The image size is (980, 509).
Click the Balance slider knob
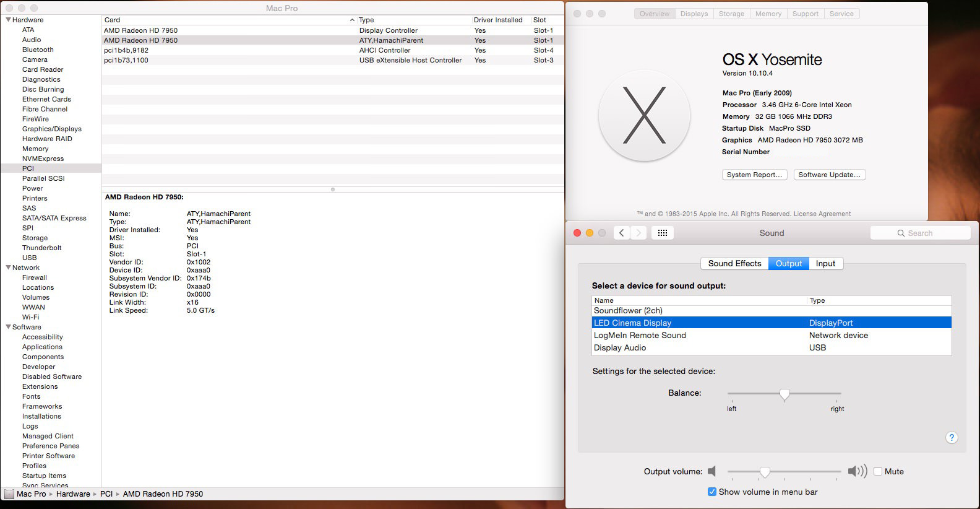[784, 394]
